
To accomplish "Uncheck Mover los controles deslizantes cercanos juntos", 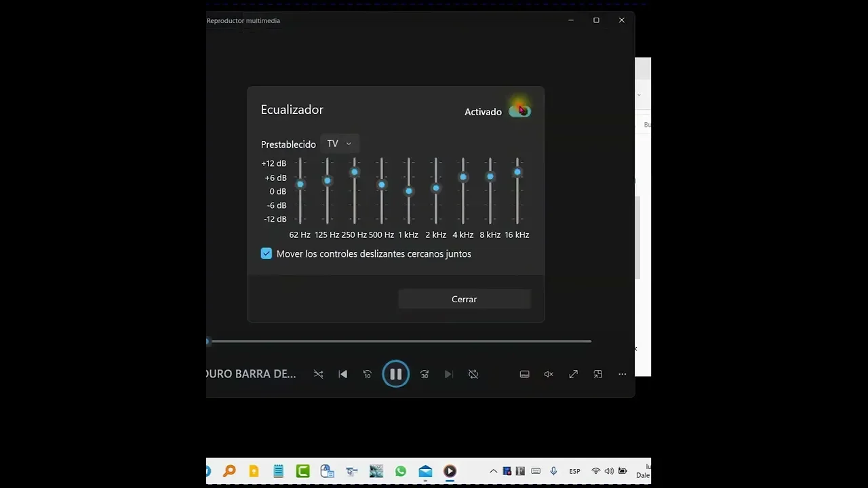I will point(267,253).
